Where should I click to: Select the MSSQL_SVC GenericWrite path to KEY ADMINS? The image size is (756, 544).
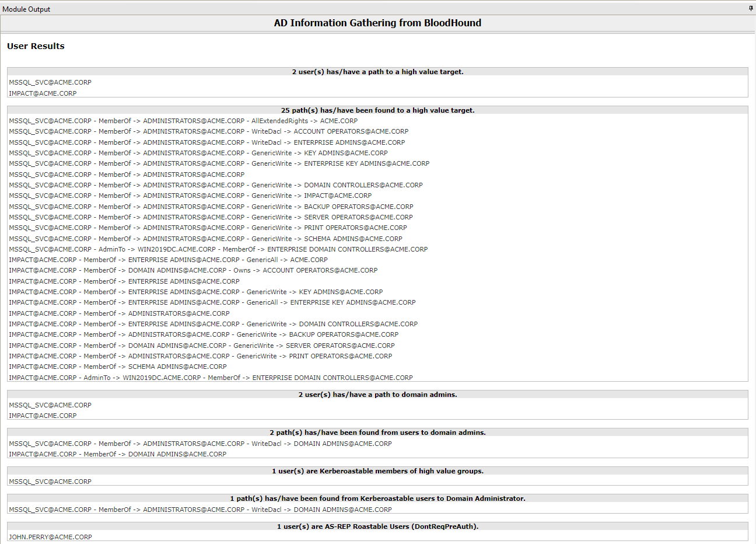(198, 153)
